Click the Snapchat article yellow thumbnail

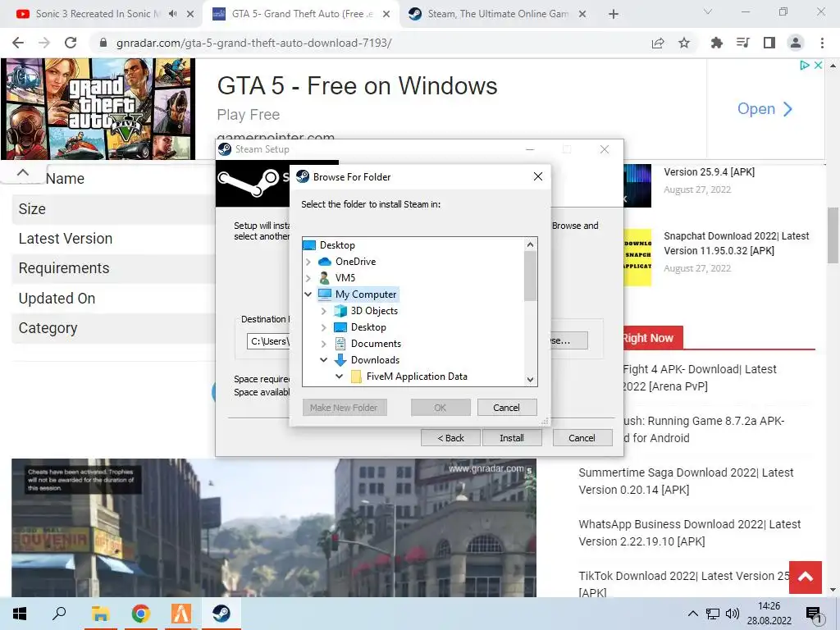(x=637, y=257)
